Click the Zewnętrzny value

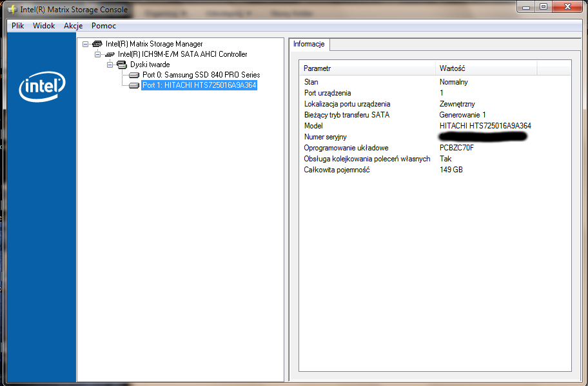[457, 104]
